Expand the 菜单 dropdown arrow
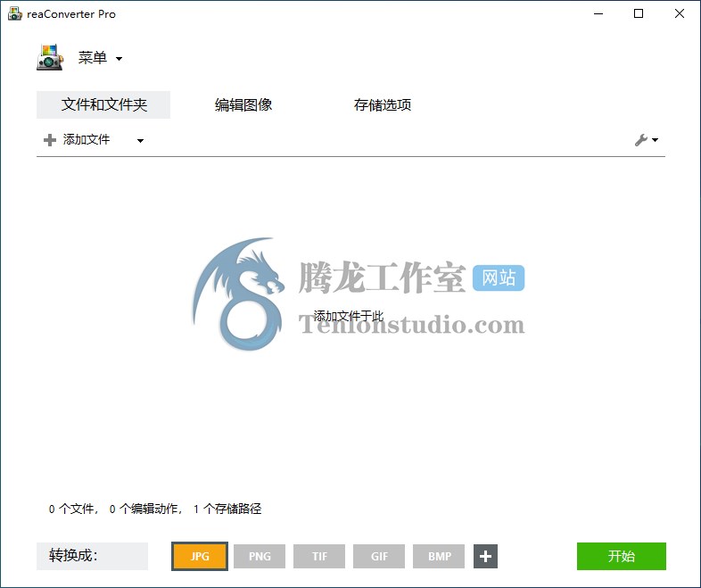This screenshot has width=701, height=588. (119, 59)
